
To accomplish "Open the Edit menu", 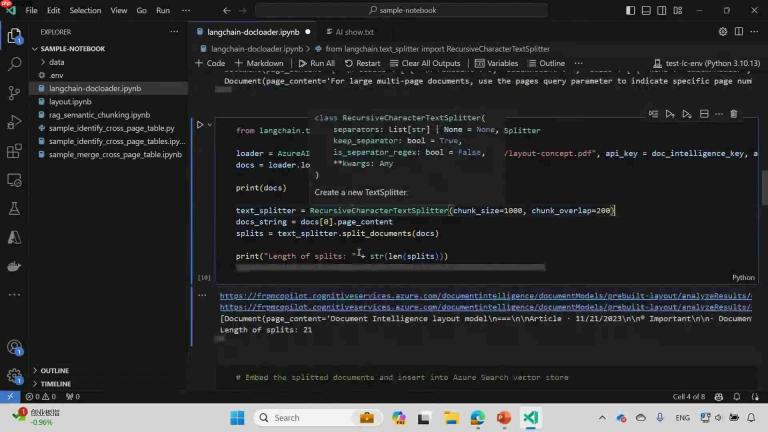I will click(53, 10).
